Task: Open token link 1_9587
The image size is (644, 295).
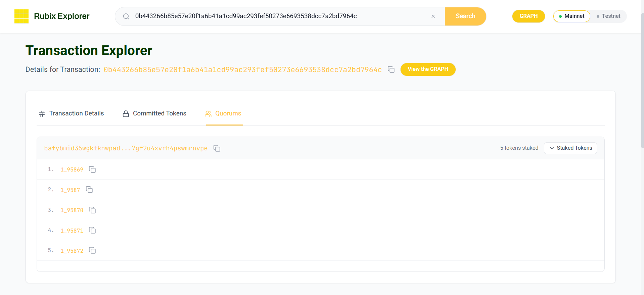Action: pyautogui.click(x=70, y=190)
